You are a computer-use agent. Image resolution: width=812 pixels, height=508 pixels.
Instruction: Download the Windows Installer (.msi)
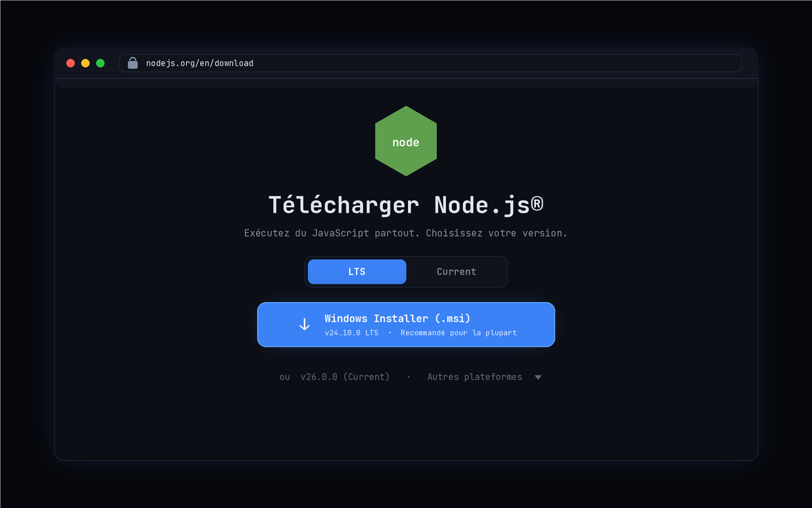coord(406,324)
